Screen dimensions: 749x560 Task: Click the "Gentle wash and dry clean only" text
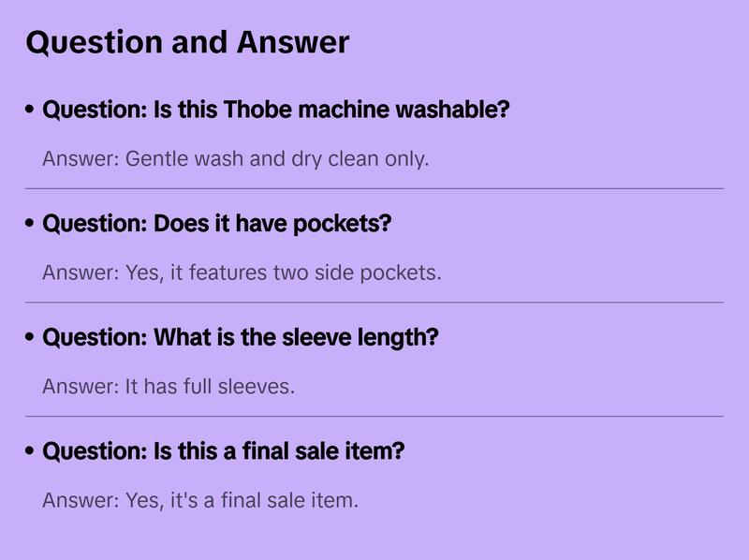[276, 158]
